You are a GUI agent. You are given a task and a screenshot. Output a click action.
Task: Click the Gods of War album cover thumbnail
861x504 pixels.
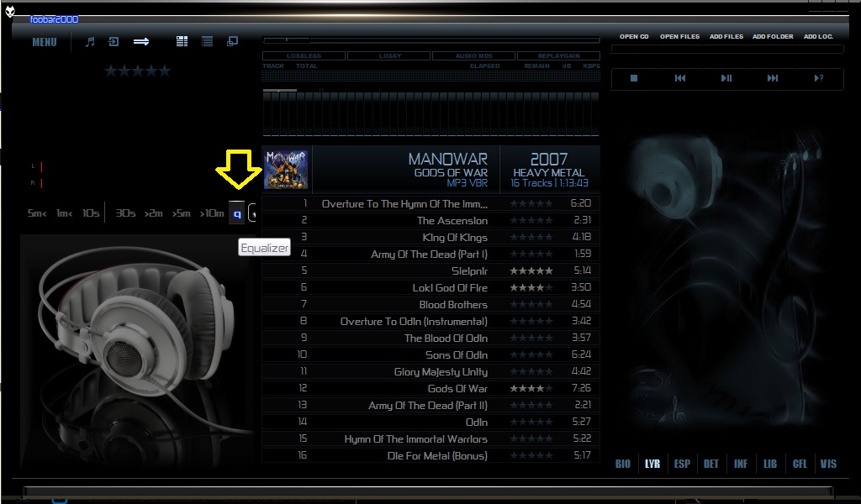tap(286, 170)
